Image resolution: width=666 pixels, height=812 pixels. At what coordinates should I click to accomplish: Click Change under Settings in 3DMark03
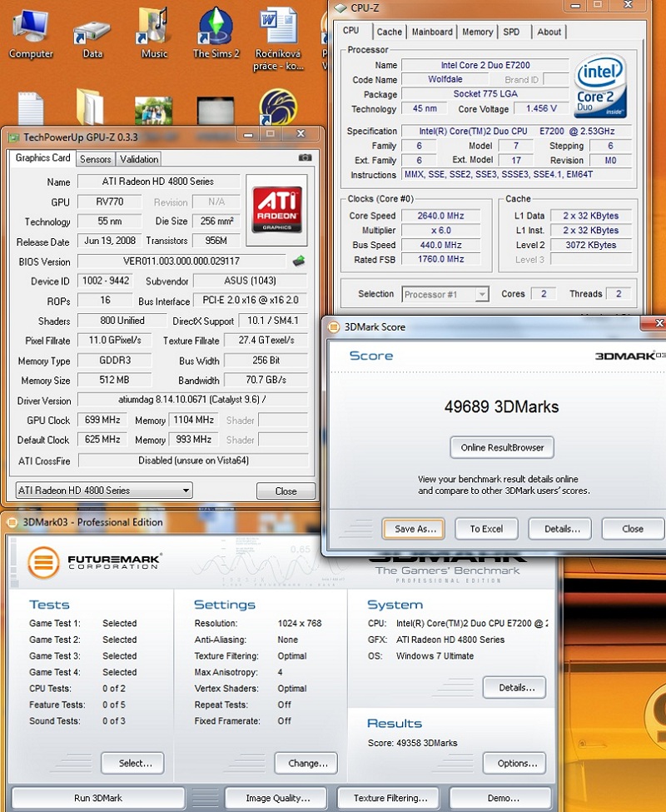(x=306, y=764)
